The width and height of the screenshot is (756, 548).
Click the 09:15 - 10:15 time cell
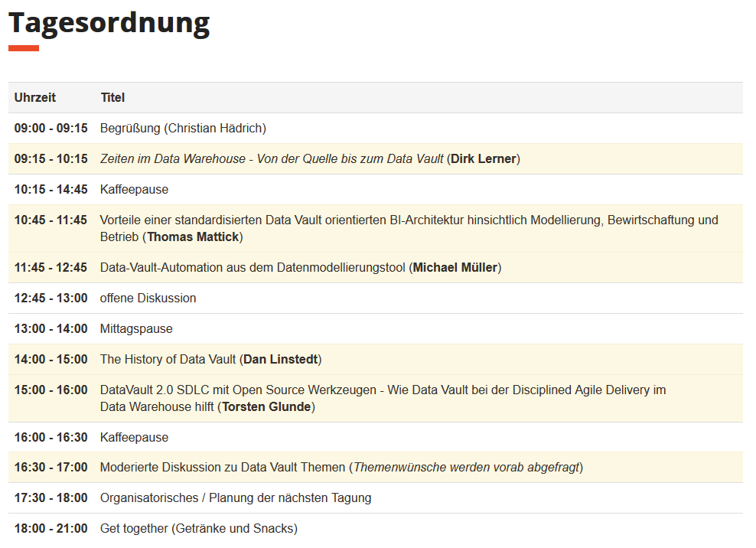pyautogui.click(x=51, y=158)
